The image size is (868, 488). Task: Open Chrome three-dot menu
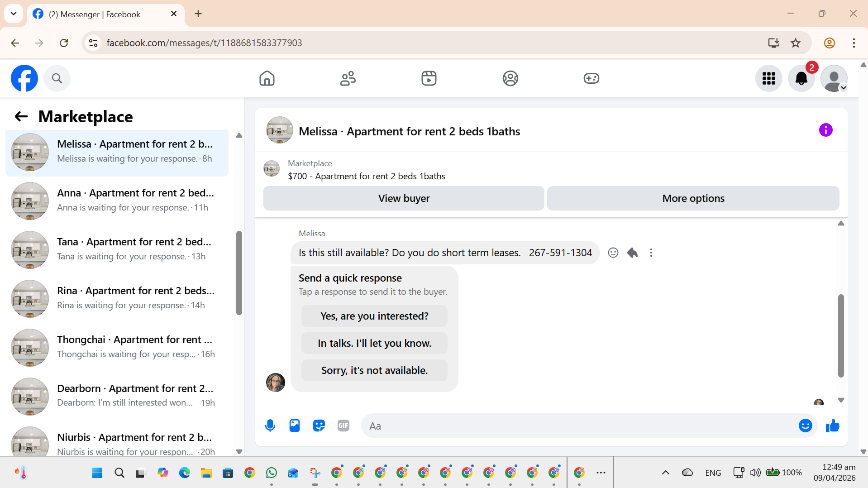854,43
